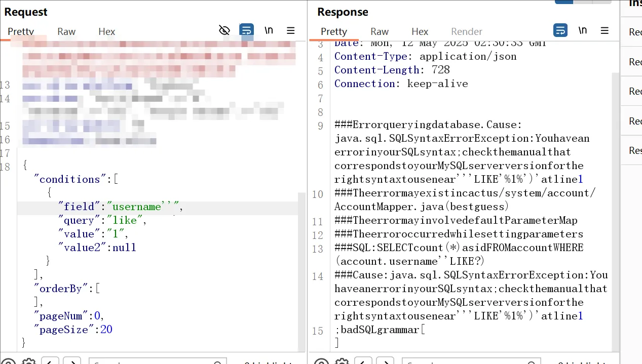Click the ###Errorqueryingdatabase.Cause: line
642x364 pixels.
pyautogui.click(x=428, y=125)
